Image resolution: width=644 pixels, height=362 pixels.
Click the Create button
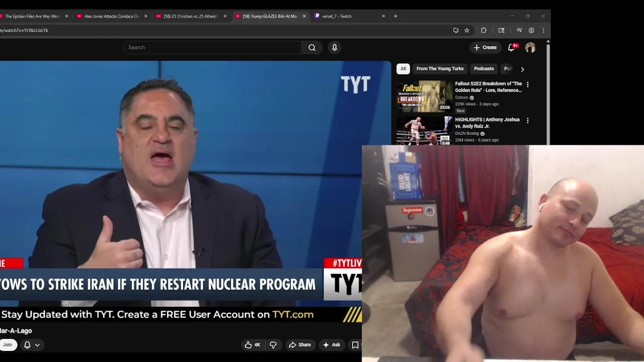pos(485,47)
